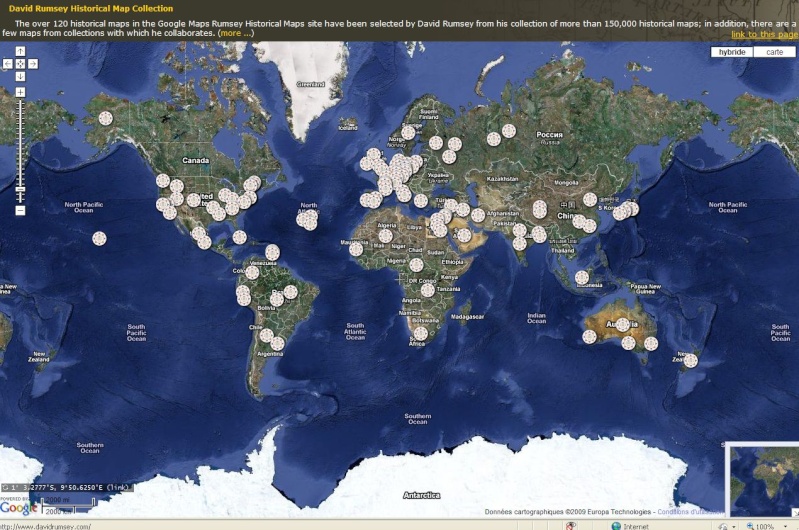Click the Internet zone globe icon
This screenshot has width=799, height=530.
click(616, 526)
